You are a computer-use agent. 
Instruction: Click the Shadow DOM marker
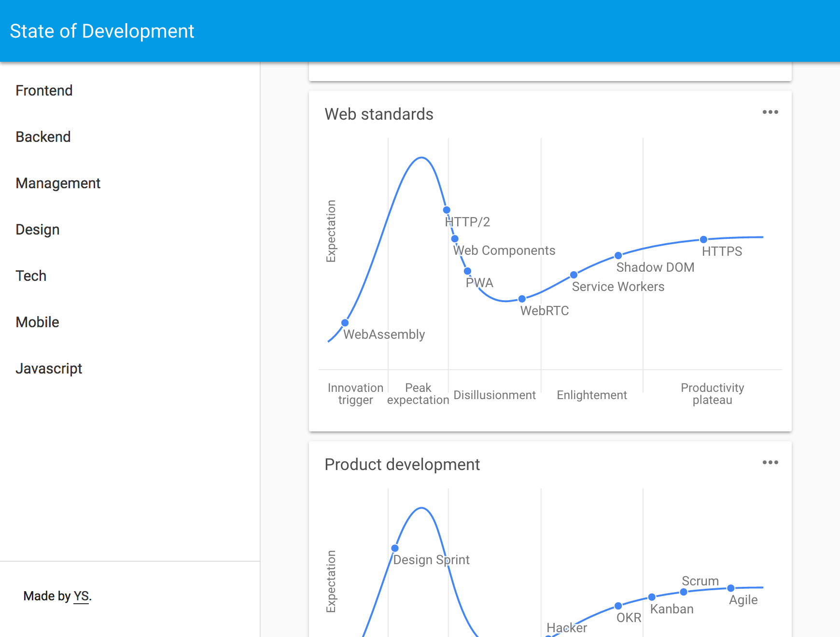(618, 255)
